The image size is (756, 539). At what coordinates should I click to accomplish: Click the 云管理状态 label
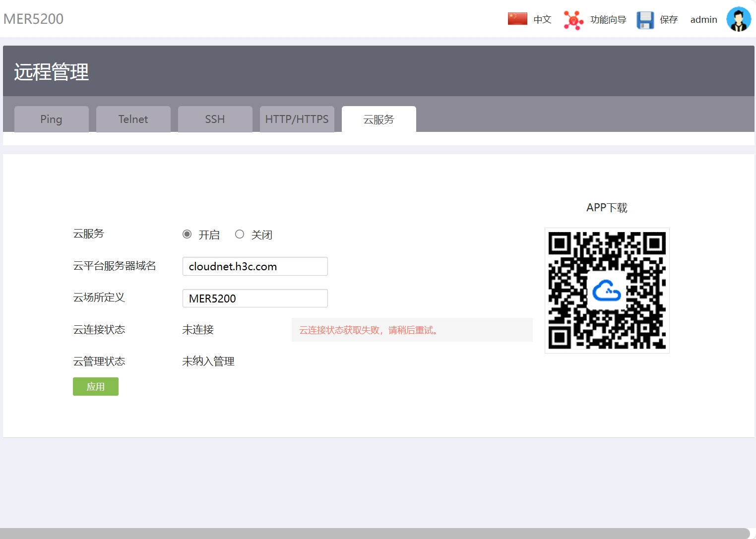tap(99, 361)
